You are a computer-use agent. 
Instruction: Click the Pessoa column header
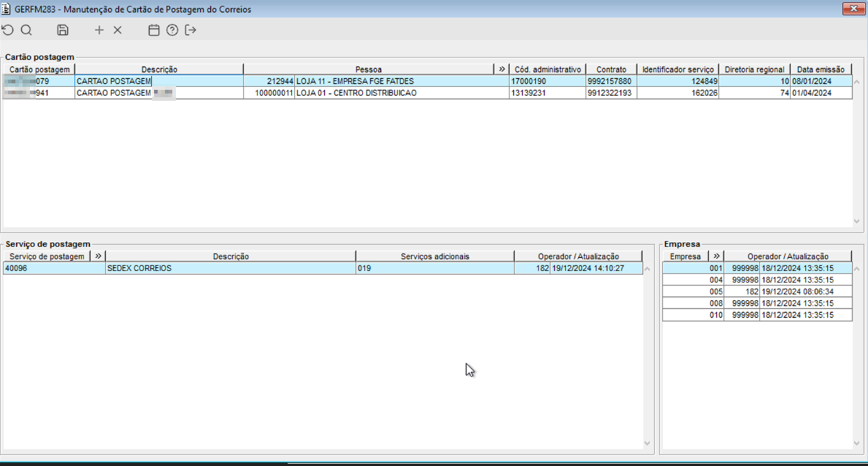tap(369, 69)
